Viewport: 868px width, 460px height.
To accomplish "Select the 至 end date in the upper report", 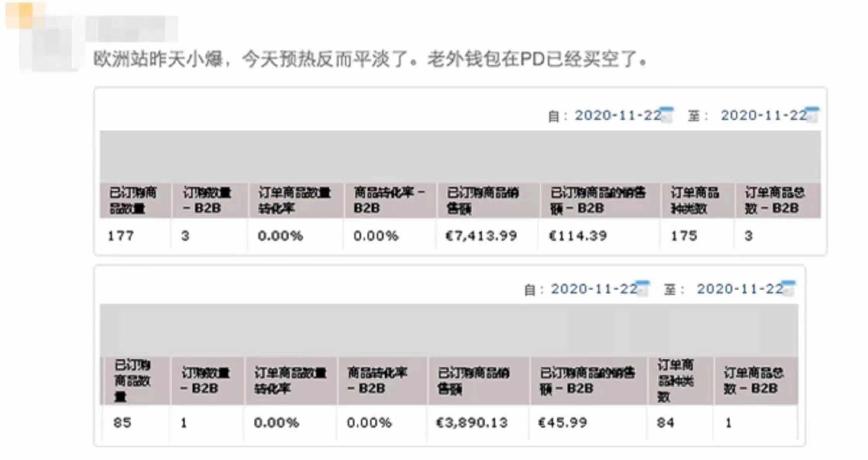I will click(x=764, y=115).
